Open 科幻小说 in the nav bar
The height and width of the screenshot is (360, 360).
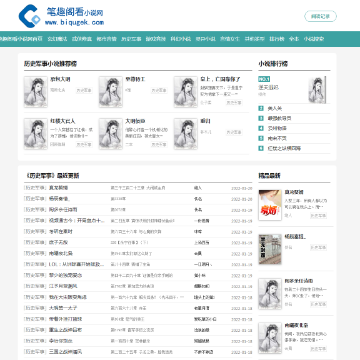[181, 39]
